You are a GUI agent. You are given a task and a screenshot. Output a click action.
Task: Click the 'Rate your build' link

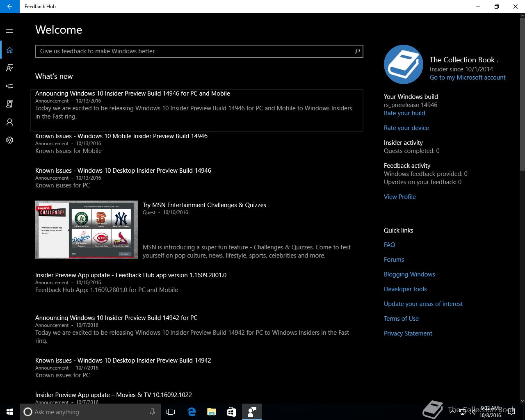pyautogui.click(x=404, y=113)
